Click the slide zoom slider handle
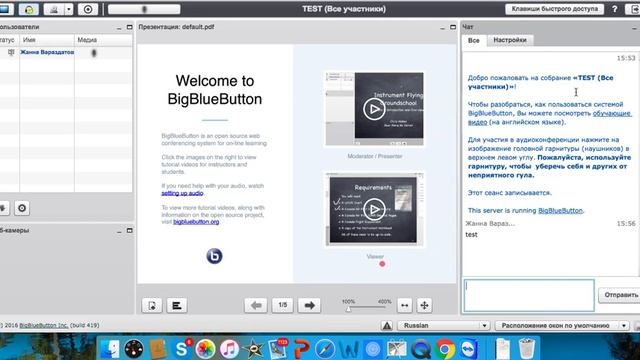The height and width of the screenshot is (360, 640). (348, 309)
